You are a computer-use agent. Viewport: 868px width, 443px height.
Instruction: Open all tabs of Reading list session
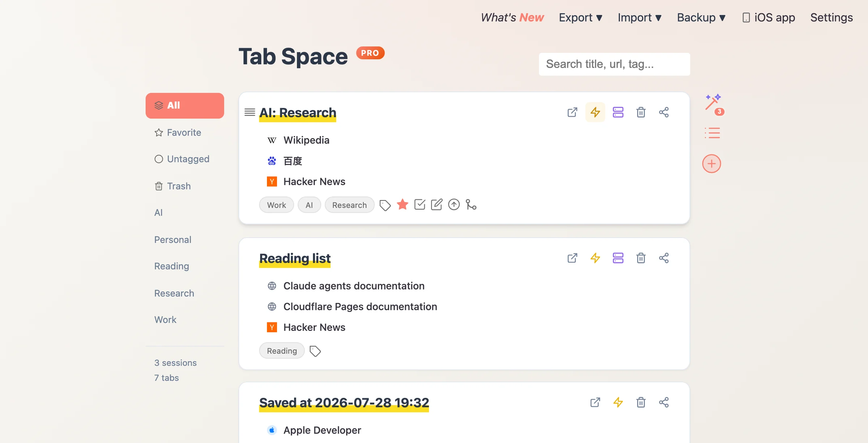pos(572,258)
